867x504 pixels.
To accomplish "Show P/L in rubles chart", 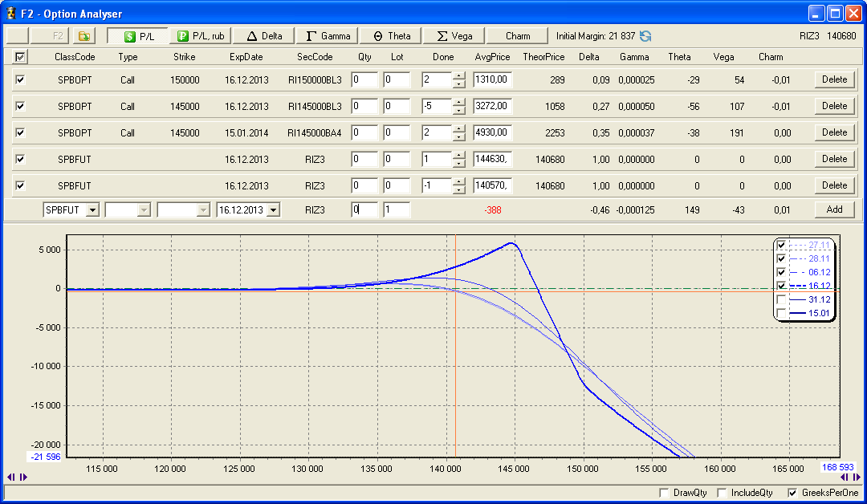I will pyautogui.click(x=199, y=36).
